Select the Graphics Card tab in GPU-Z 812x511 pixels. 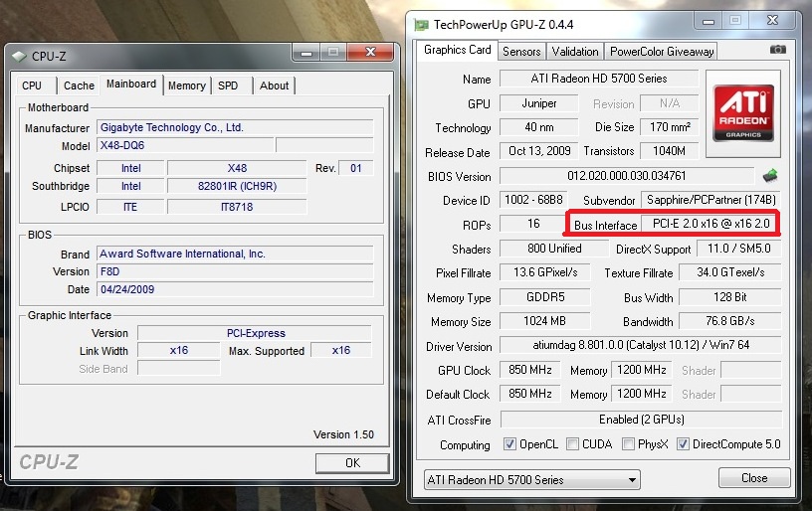[x=458, y=50]
